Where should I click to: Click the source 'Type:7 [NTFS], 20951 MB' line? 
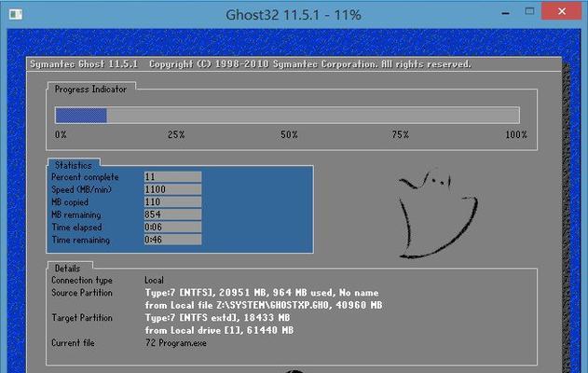point(262,293)
